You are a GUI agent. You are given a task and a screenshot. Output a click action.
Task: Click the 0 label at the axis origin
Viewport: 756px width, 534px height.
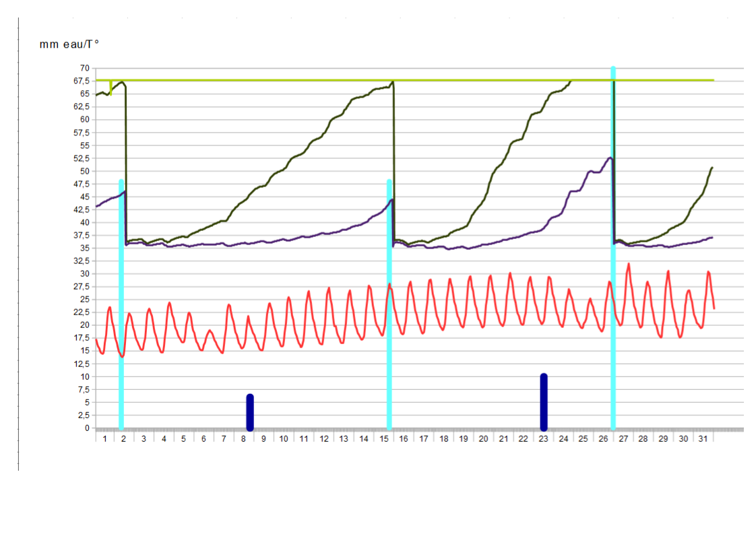(x=87, y=427)
